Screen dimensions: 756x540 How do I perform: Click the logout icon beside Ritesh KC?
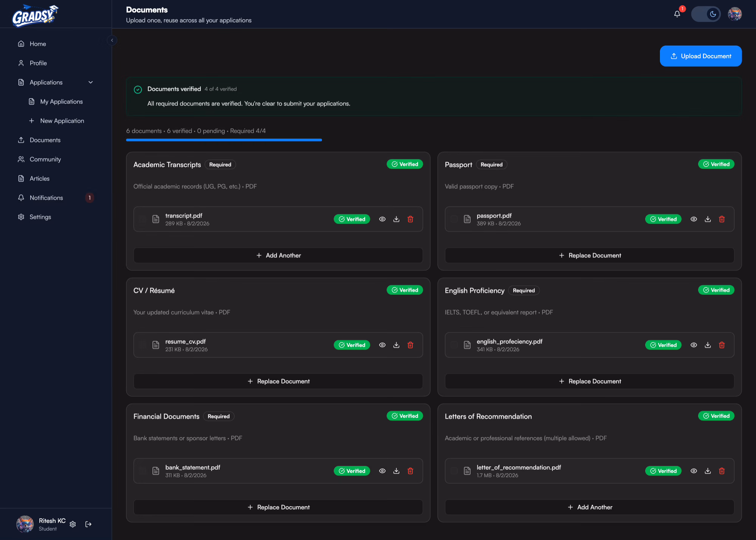click(88, 524)
